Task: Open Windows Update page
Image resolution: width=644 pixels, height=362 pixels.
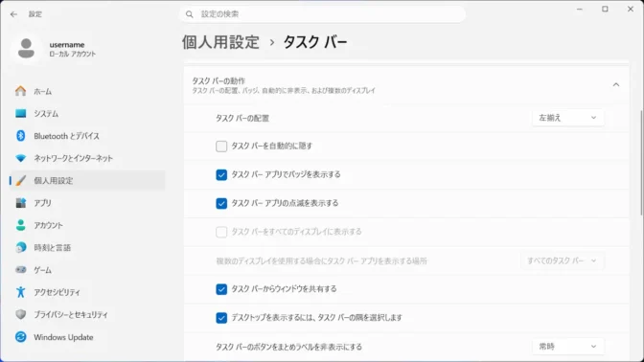Action: click(x=88, y=337)
